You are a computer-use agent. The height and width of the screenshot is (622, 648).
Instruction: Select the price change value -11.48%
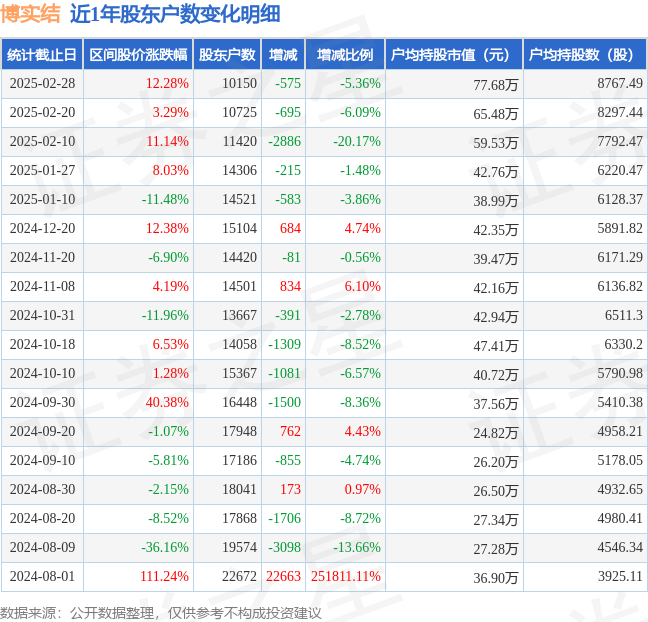tap(165, 199)
